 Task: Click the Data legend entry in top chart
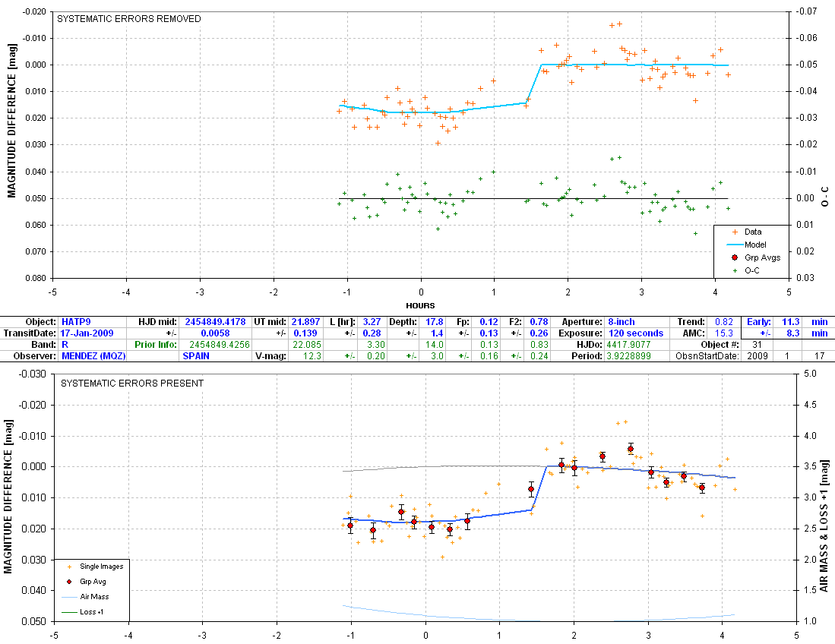pyautogui.click(x=747, y=232)
